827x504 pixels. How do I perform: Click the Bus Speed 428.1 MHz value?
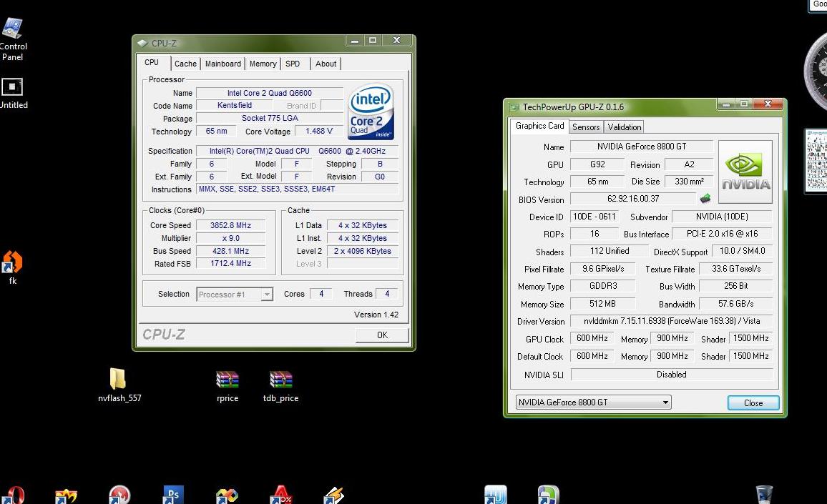click(x=230, y=251)
